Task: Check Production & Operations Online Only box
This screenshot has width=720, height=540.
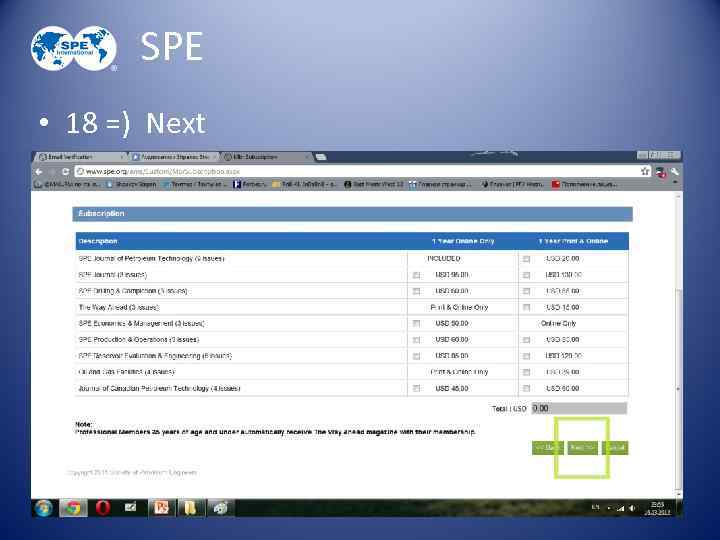Action: point(416,340)
